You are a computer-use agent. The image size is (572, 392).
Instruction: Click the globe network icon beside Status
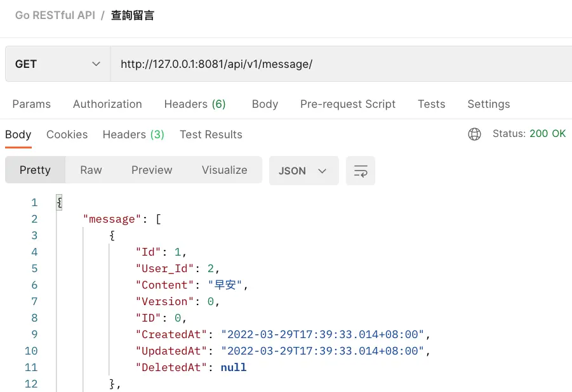coord(474,134)
